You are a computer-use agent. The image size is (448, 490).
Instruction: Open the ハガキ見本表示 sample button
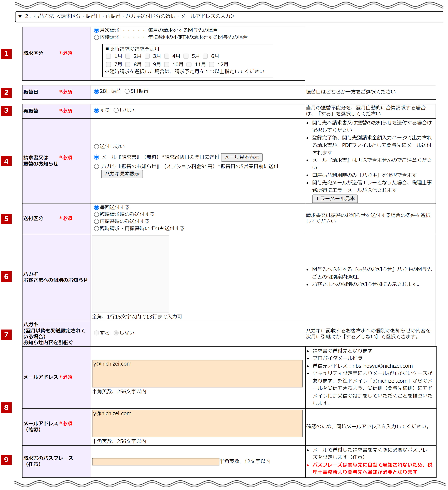pos(122,174)
